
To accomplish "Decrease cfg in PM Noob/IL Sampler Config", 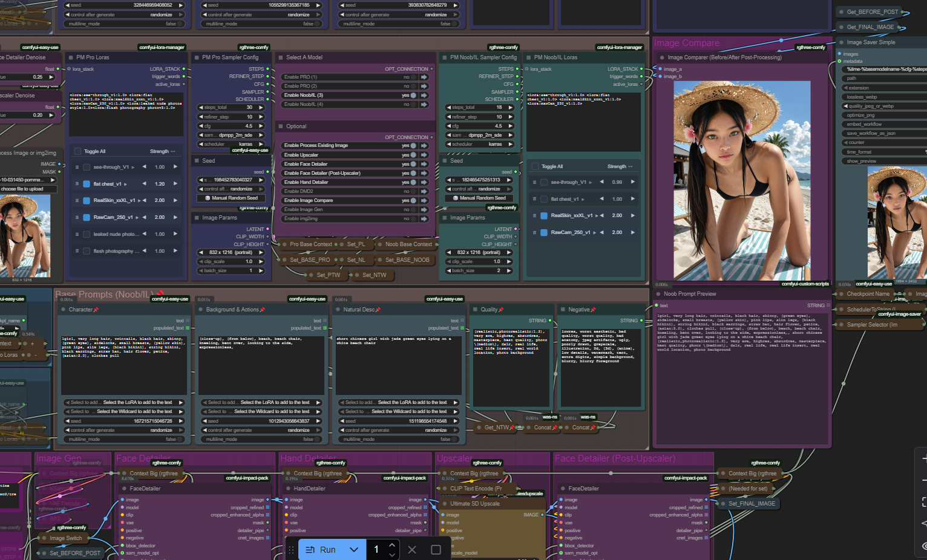I will coord(449,126).
